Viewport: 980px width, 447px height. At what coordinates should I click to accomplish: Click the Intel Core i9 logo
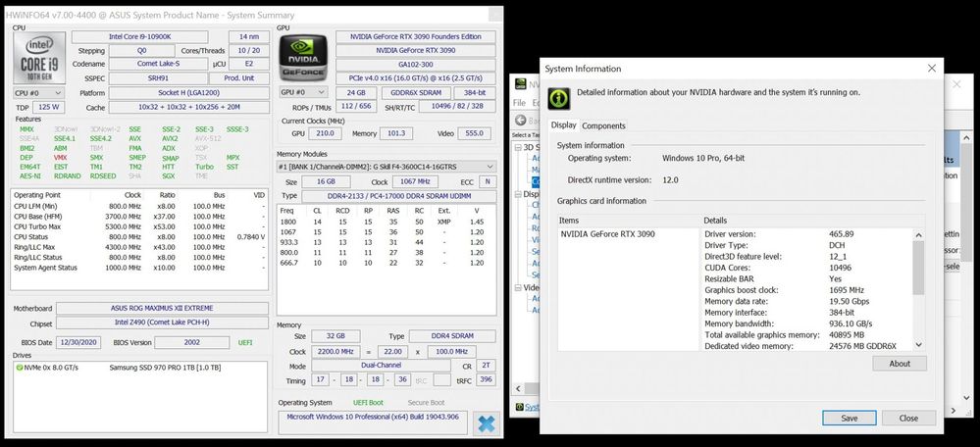(x=39, y=58)
